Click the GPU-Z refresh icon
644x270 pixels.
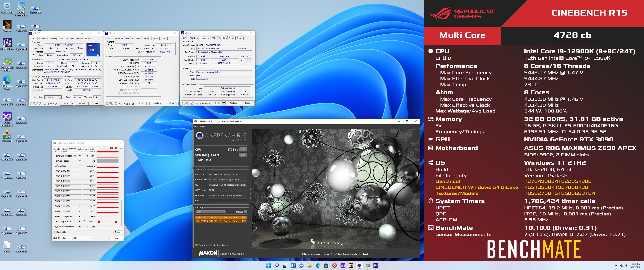[116, 148]
